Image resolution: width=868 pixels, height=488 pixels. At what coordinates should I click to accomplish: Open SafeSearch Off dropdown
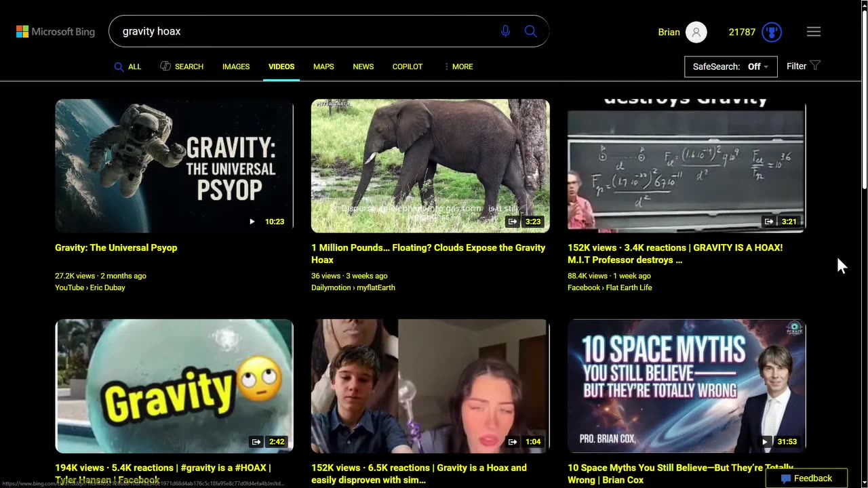(x=731, y=66)
